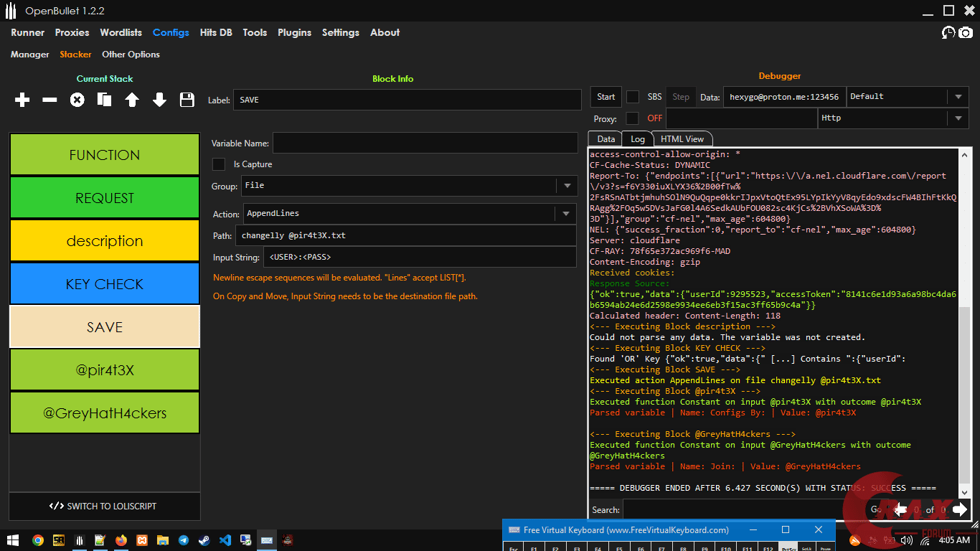
Task: Click the Variable Name input field
Action: 425,143
